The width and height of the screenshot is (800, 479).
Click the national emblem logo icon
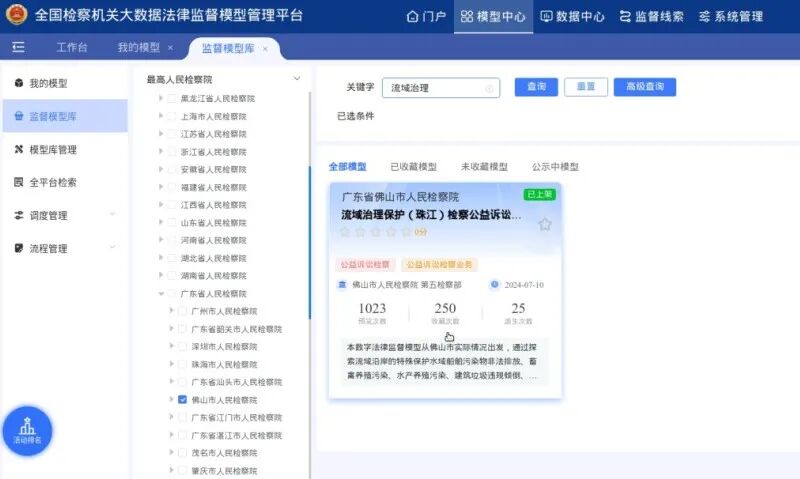16,15
